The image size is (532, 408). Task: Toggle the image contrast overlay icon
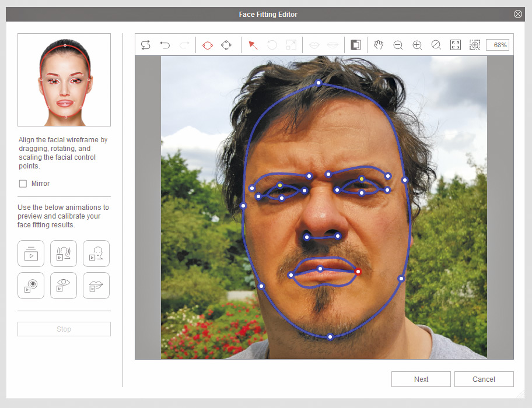tap(355, 45)
